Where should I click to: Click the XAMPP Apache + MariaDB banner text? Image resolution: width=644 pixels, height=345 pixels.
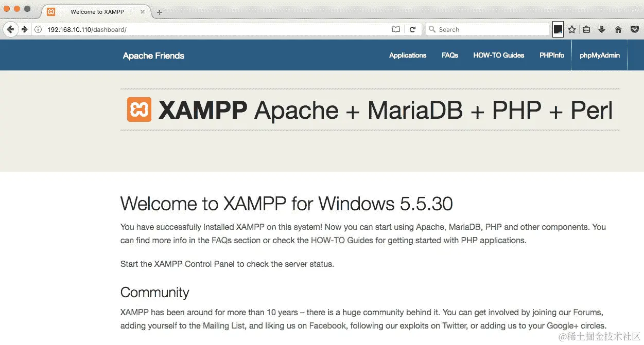pos(386,110)
